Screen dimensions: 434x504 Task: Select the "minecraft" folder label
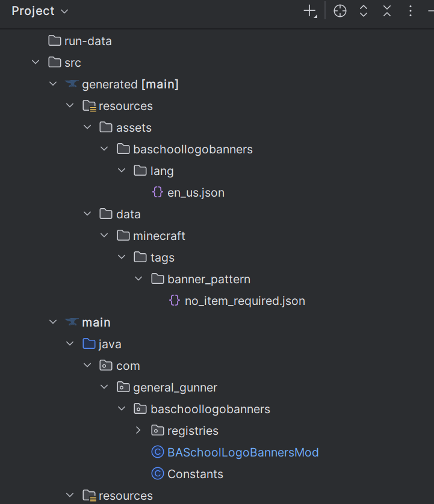(160, 236)
